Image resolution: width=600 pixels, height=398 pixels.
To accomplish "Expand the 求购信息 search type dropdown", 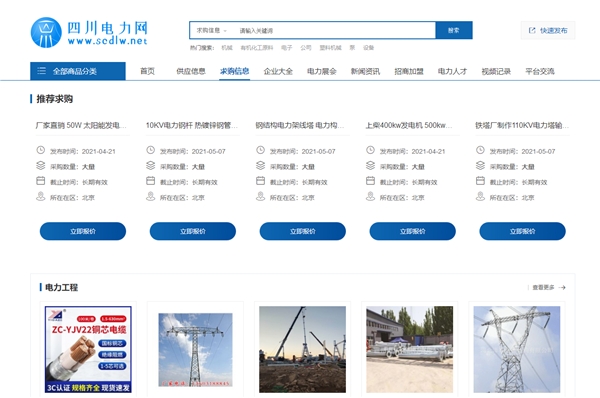I will [x=212, y=30].
